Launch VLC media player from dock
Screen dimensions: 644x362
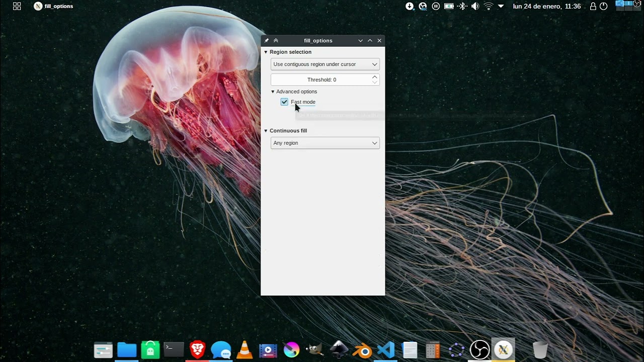[245, 350]
